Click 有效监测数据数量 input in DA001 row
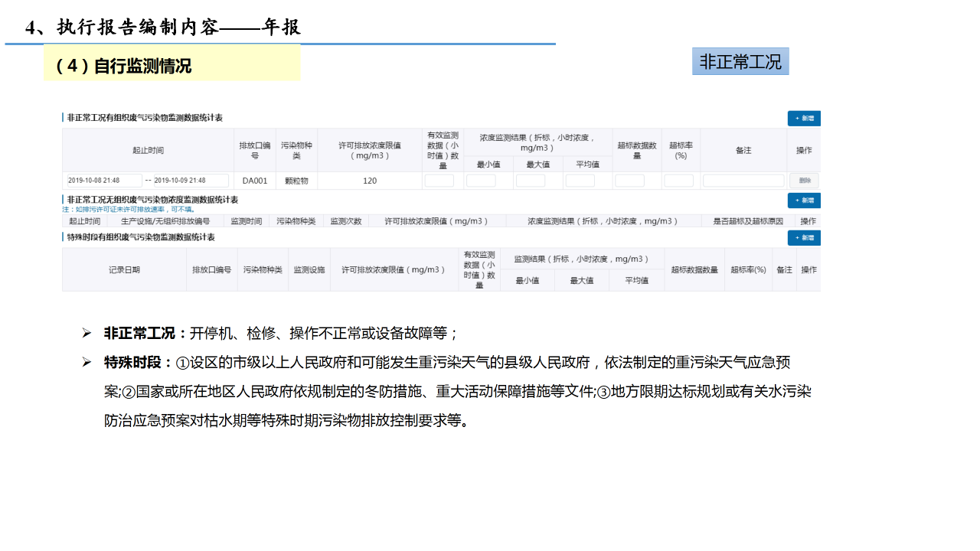 click(439, 181)
